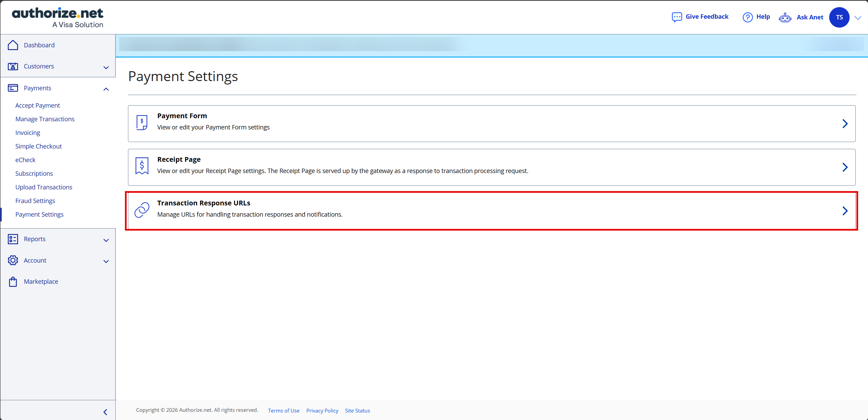
Task: Click the authorize.net logo
Action: [x=58, y=17]
